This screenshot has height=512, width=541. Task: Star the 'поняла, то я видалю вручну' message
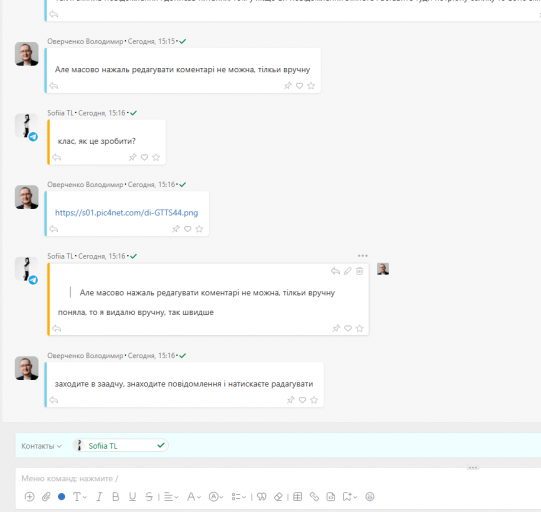360,328
